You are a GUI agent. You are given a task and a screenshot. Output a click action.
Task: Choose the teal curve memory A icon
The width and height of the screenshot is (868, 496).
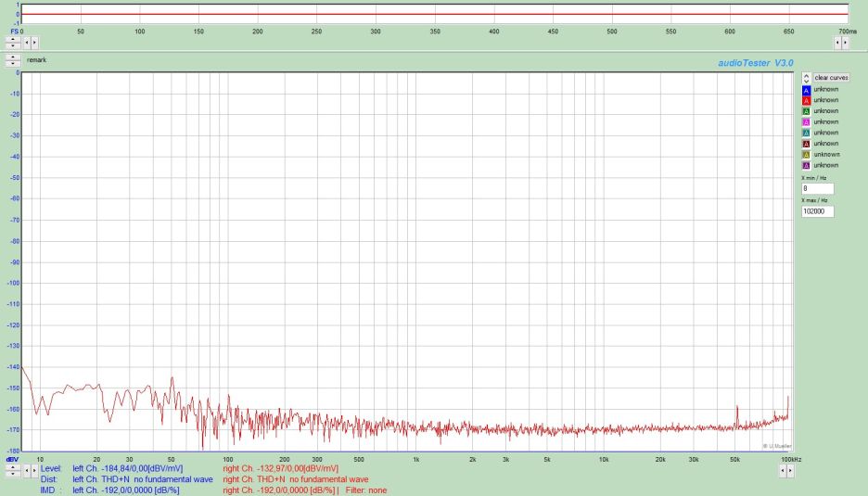pos(806,133)
